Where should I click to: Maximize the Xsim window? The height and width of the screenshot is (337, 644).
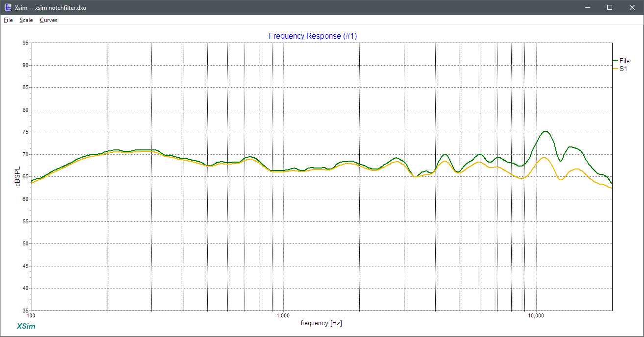click(x=610, y=7)
